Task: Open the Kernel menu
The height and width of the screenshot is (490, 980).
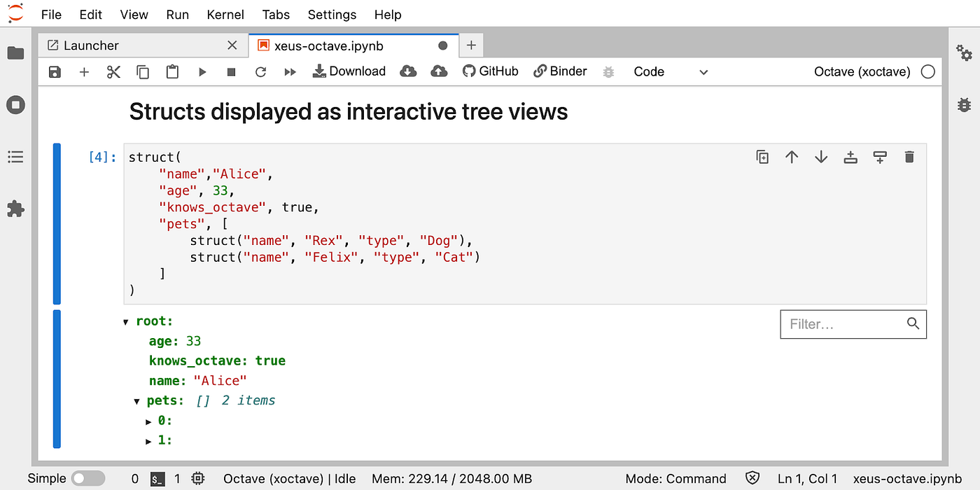Action: (225, 15)
